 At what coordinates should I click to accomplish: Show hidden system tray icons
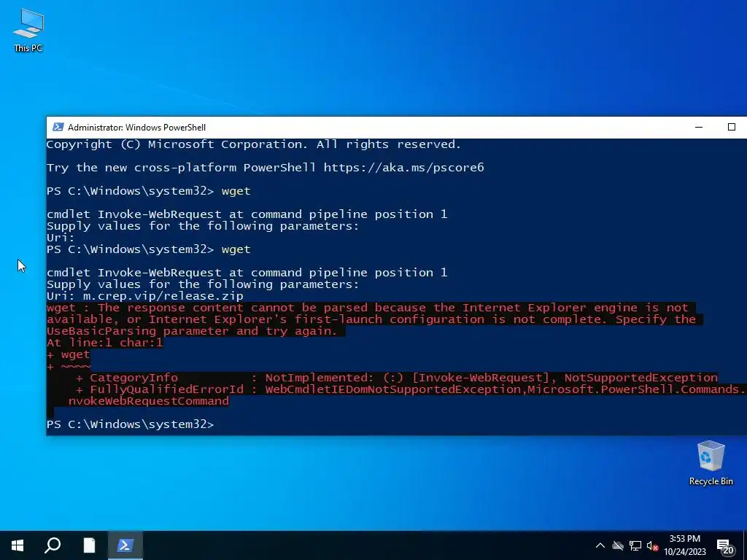click(x=600, y=545)
